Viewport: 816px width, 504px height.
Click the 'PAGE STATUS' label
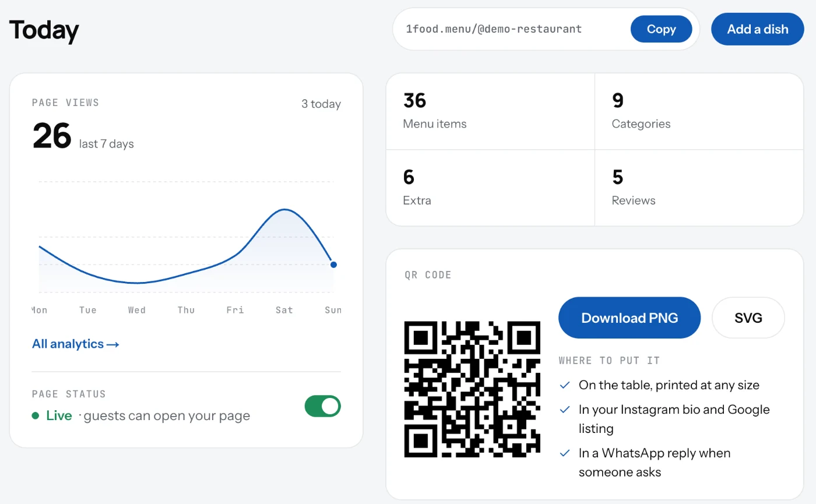69,394
